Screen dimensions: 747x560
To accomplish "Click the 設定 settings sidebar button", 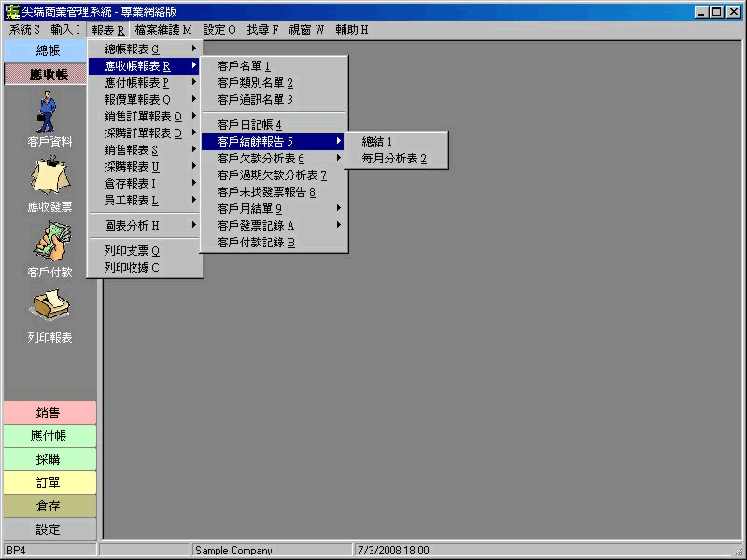I will click(49, 529).
